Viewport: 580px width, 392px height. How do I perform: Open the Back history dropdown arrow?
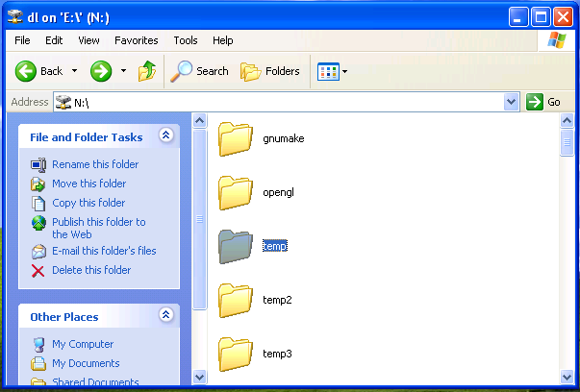point(74,71)
